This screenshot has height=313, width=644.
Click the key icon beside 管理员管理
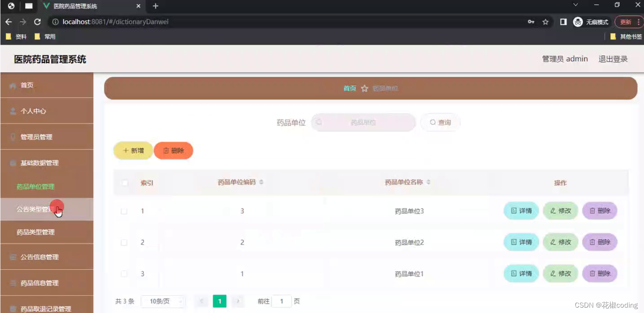pos(12,136)
